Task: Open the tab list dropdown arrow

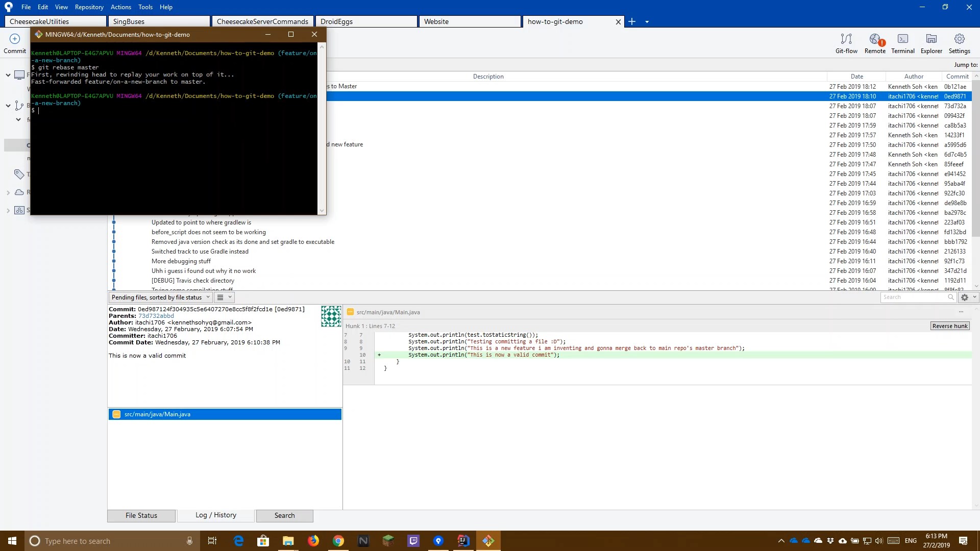Action: (x=647, y=22)
